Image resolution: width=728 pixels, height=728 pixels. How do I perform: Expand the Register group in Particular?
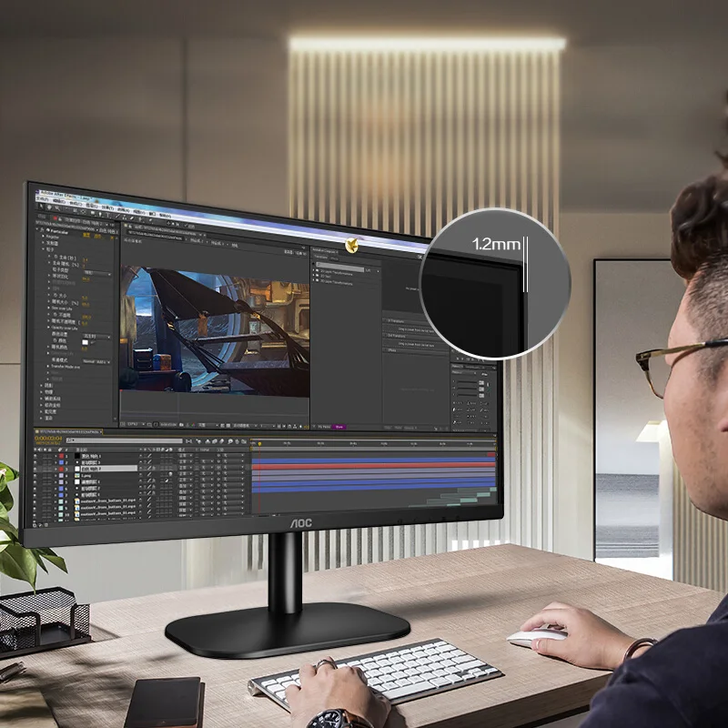(x=43, y=236)
